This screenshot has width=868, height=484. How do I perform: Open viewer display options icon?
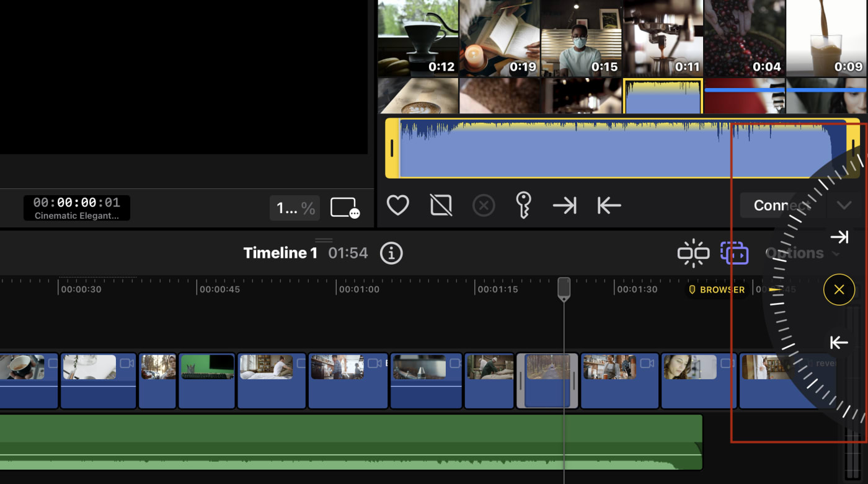point(345,208)
